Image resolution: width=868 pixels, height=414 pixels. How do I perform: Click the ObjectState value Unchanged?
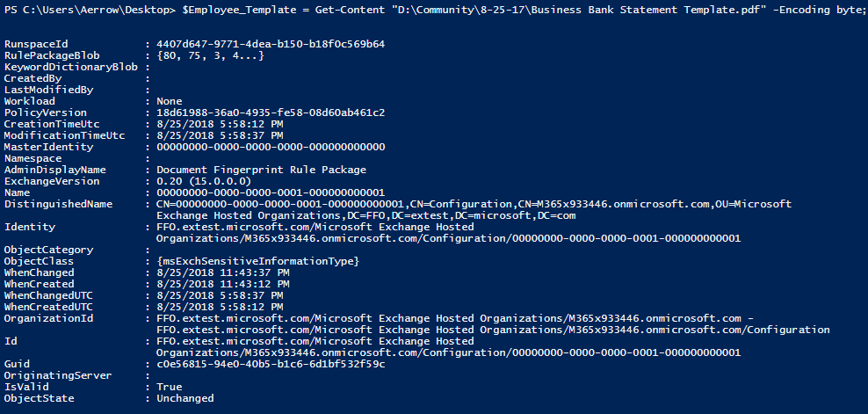point(184,398)
